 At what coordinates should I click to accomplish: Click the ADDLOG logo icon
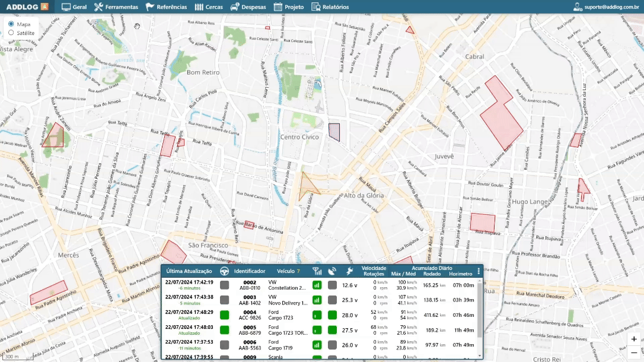click(x=44, y=7)
